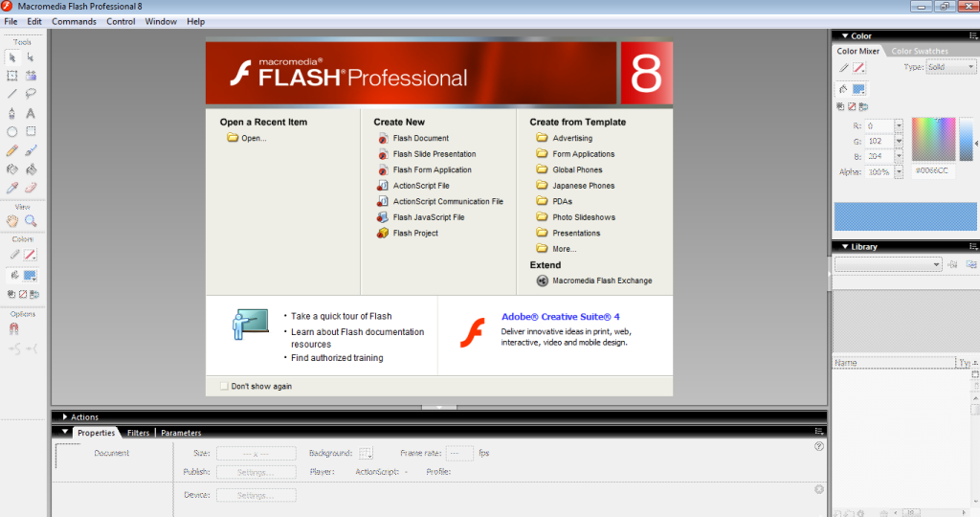Select the Subselection tool

click(x=31, y=57)
